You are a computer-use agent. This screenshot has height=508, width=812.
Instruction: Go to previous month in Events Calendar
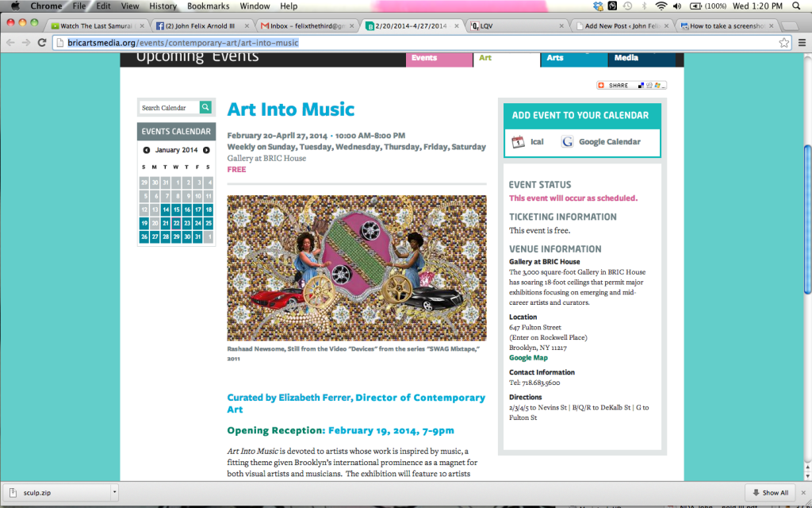point(147,150)
